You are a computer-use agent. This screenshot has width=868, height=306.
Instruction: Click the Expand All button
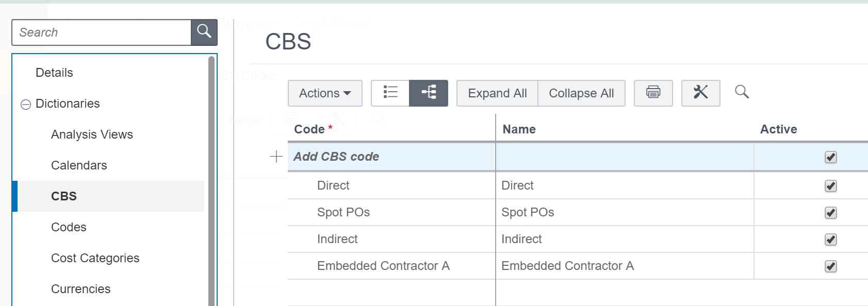(x=497, y=93)
